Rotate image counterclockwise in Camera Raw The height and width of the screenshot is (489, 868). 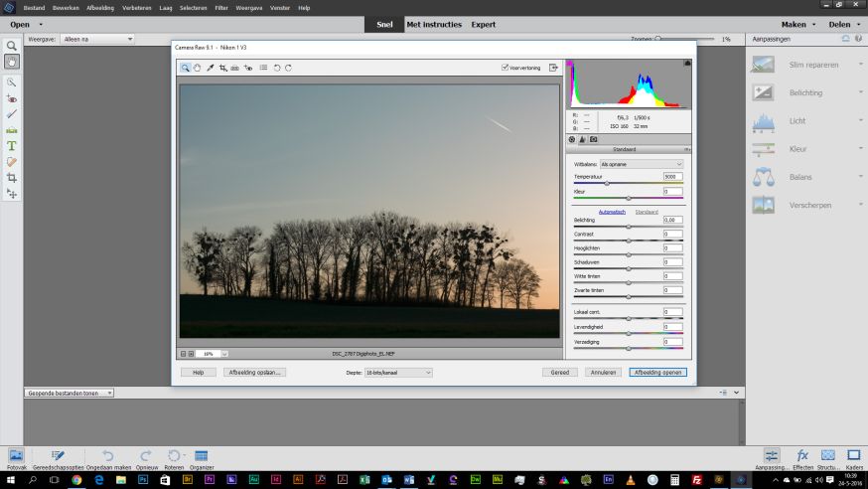[x=277, y=68]
